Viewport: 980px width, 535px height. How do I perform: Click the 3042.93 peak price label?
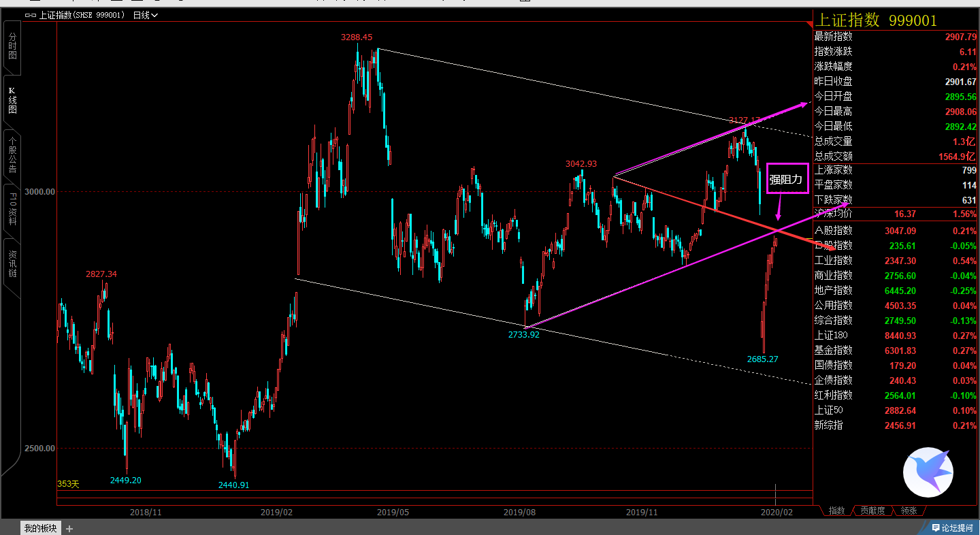coord(581,163)
